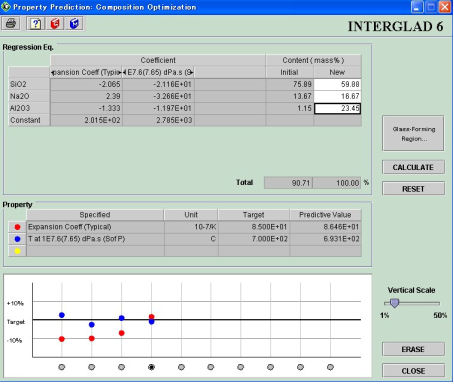Click the Total new value 100.00
Screen dimensions: 454x384
pos(337,183)
